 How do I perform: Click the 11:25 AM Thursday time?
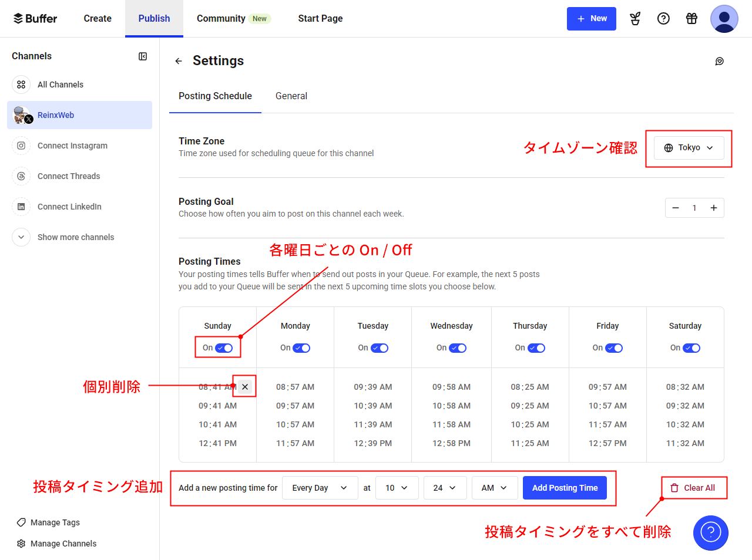[530, 443]
